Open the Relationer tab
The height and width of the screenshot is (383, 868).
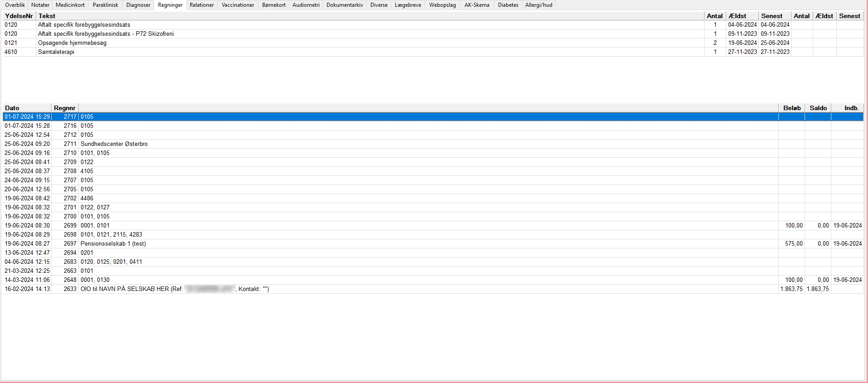[201, 5]
